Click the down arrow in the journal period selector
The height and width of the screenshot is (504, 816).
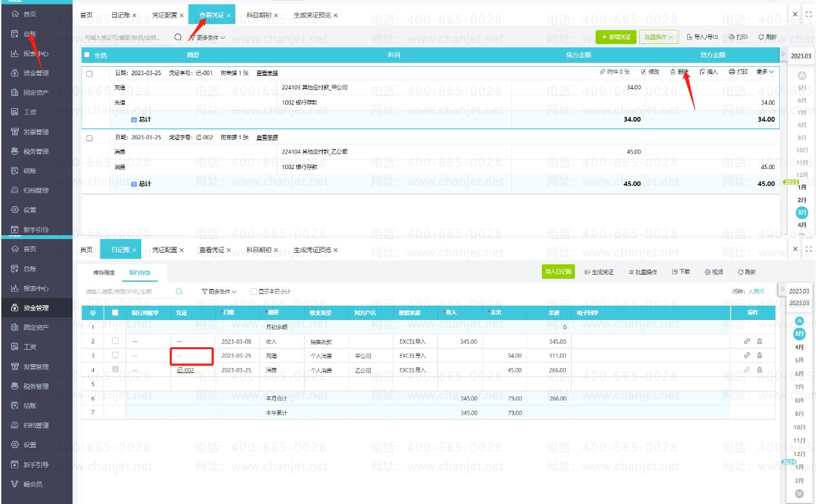pos(799,494)
